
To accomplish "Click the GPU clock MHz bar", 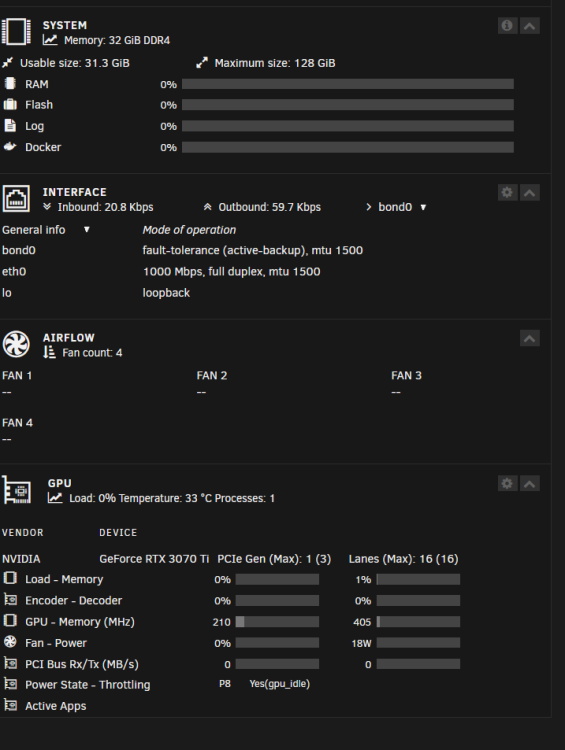I will (277, 622).
